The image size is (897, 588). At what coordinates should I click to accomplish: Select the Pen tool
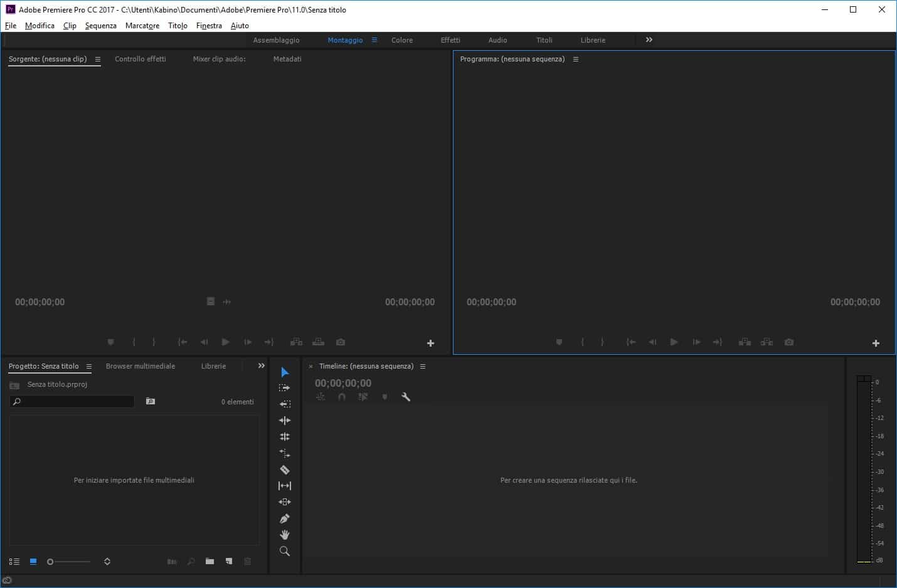click(x=285, y=518)
